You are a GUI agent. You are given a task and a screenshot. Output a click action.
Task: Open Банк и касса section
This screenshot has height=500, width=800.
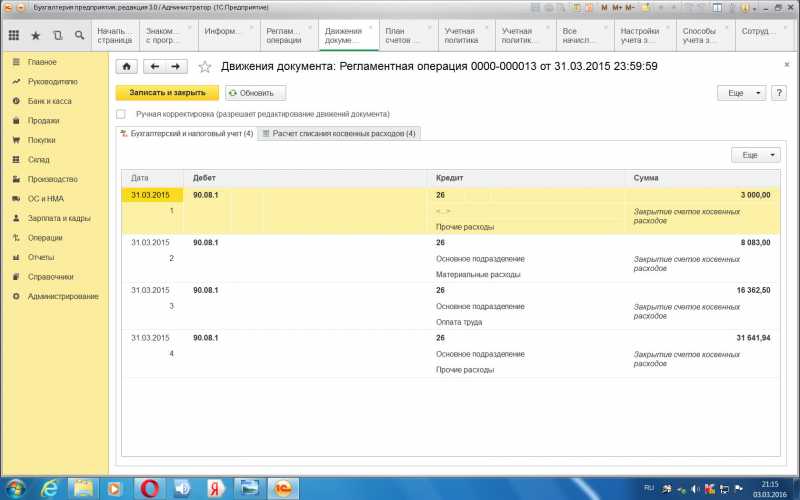pos(49,101)
